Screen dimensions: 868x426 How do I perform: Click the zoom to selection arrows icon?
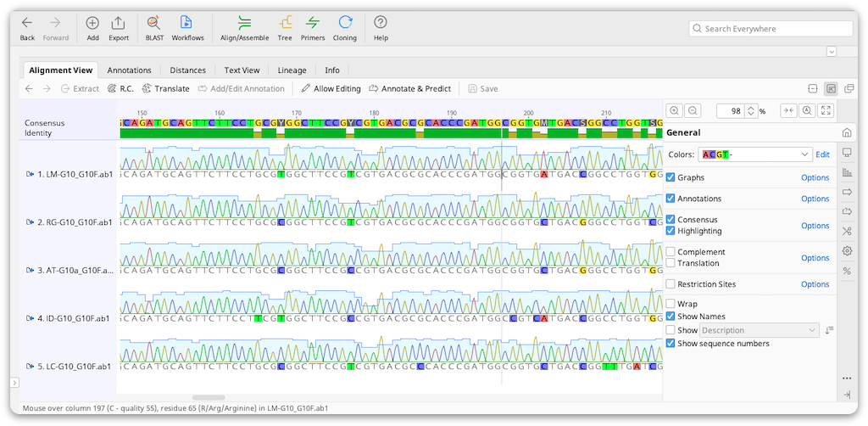(x=788, y=111)
